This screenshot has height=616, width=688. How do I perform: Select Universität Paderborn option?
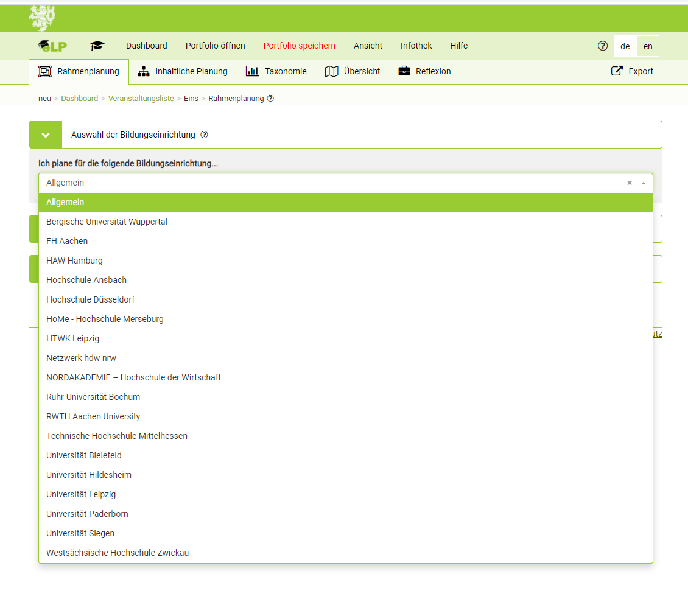click(346, 514)
